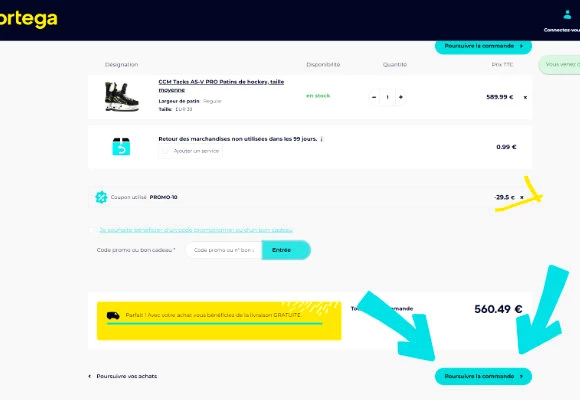Decrease skate quantity with minus button
This screenshot has width=580, height=400.
pyautogui.click(x=374, y=97)
